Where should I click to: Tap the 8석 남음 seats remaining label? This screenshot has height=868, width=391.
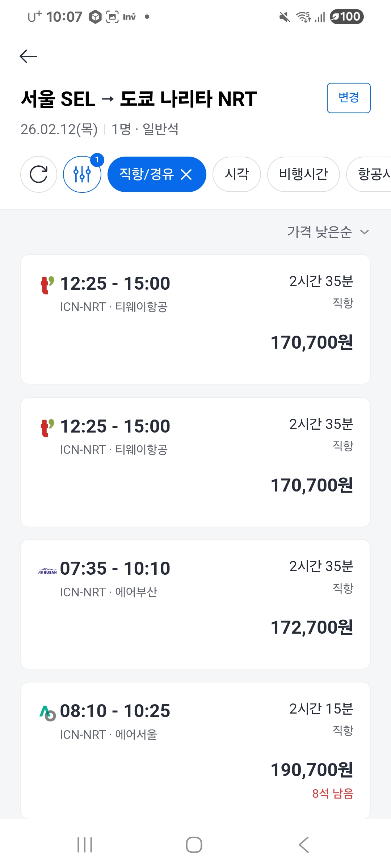[x=332, y=793]
